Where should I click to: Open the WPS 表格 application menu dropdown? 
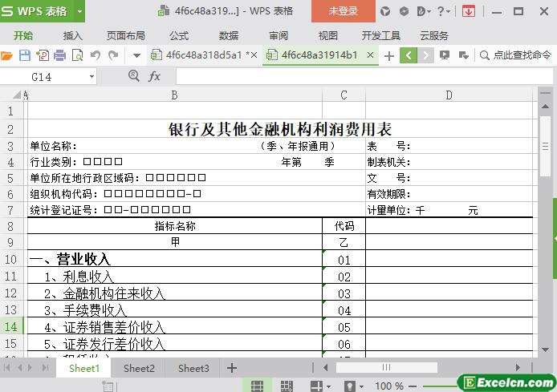click(79, 11)
